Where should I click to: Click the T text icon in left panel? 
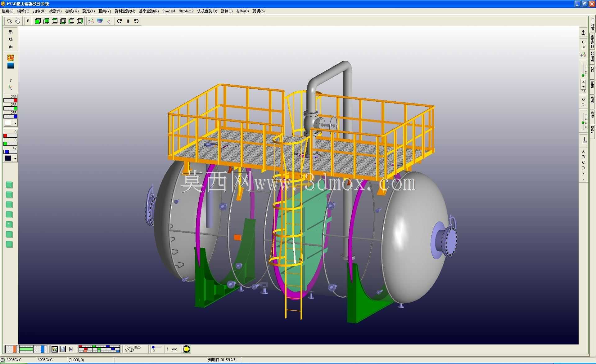(11, 81)
